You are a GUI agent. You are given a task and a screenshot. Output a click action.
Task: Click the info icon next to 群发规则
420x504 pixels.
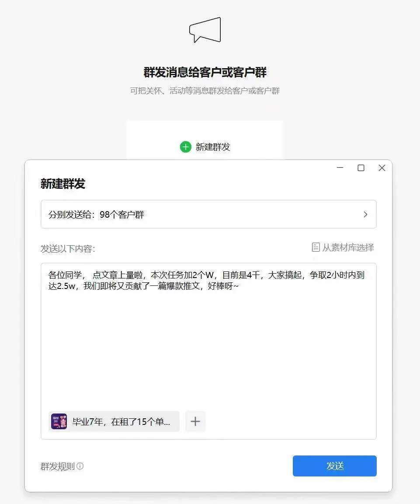click(80, 466)
